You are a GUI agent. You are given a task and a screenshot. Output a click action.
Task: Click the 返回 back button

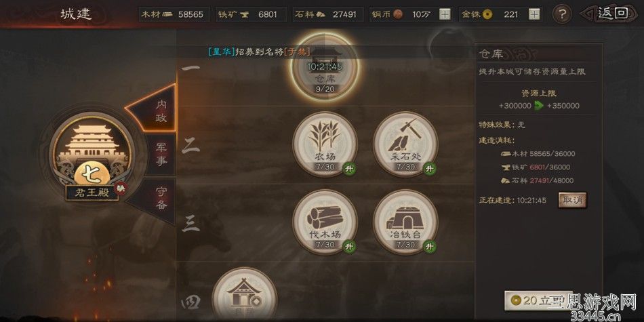610,14
